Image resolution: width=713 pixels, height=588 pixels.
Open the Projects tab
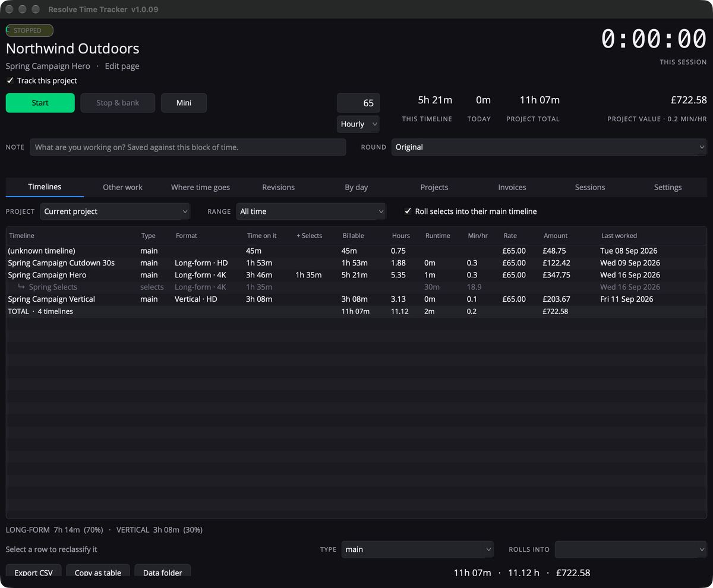coord(434,187)
